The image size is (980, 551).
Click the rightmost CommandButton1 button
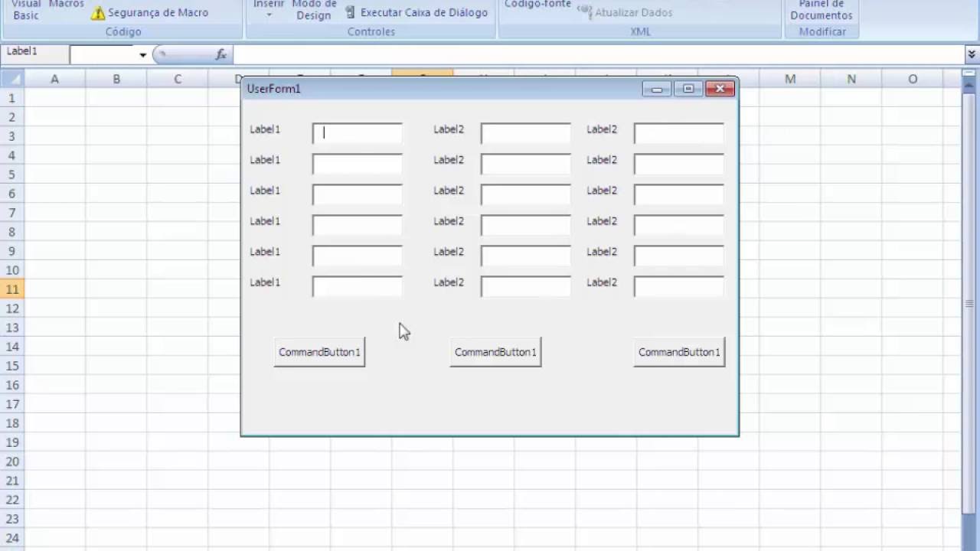pos(679,352)
